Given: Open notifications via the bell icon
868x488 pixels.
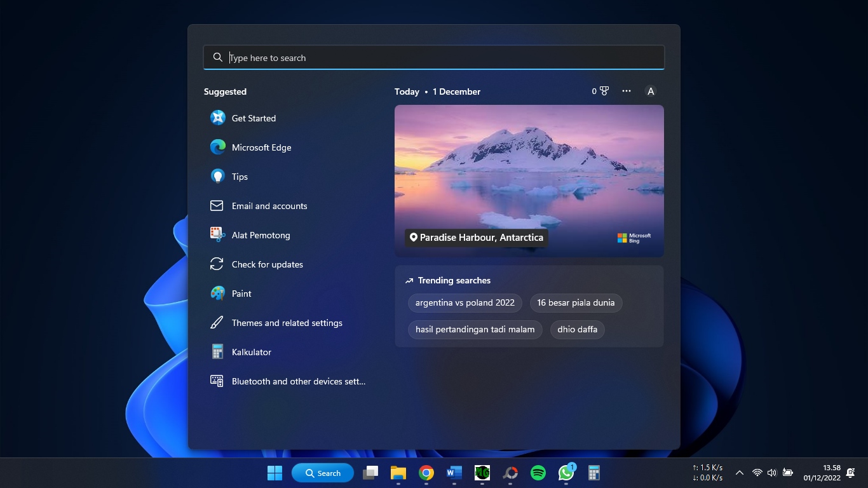Looking at the screenshot, I should tap(851, 473).
